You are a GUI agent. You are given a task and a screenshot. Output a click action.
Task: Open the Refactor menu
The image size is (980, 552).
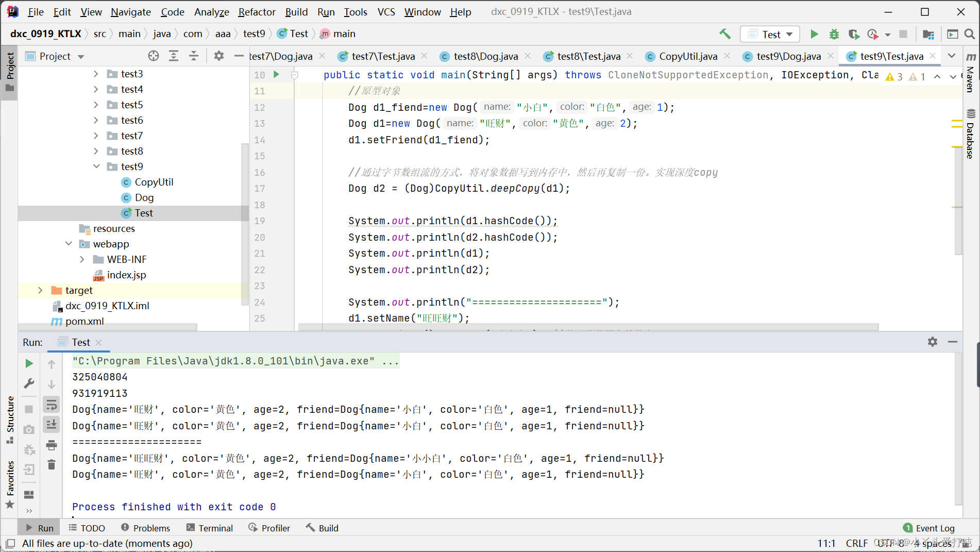(257, 12)
